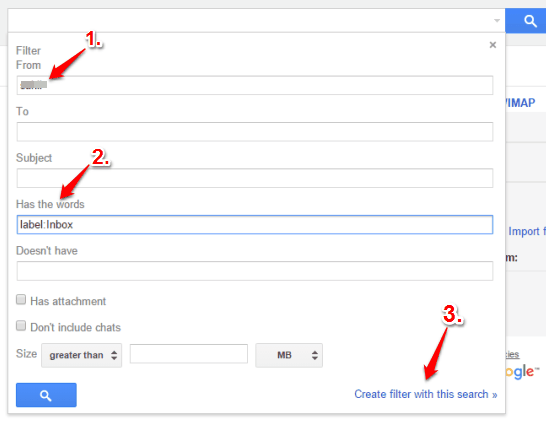Open the IMAP tab in the settings behind
The width and height of the screenshot is (546, 424).
coord(520,103)
